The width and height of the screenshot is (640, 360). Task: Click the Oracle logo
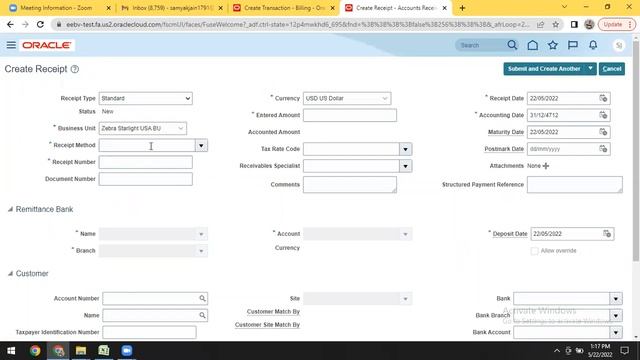(47, 45)
